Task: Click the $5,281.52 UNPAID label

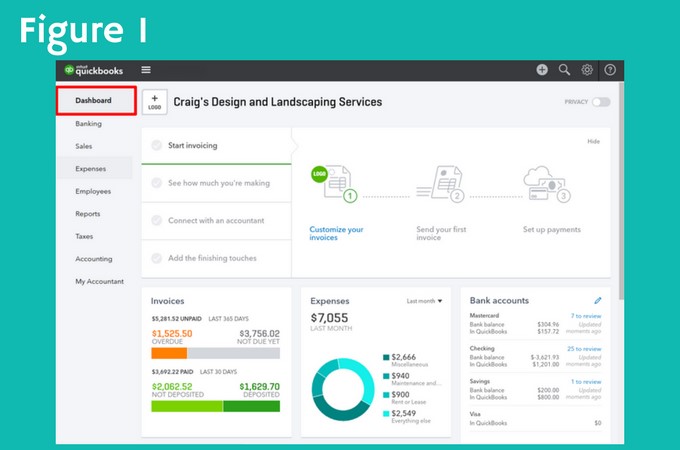Action: click(x=177, y=319)
